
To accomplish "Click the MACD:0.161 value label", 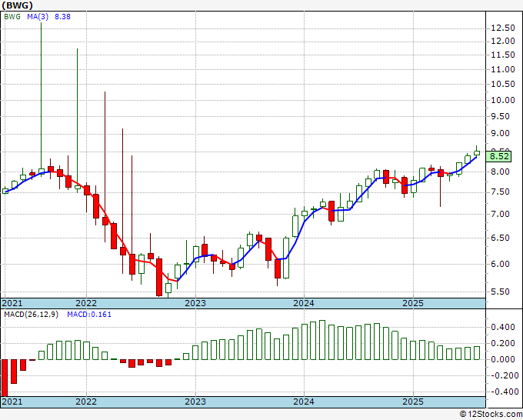I will click(89, 315).
